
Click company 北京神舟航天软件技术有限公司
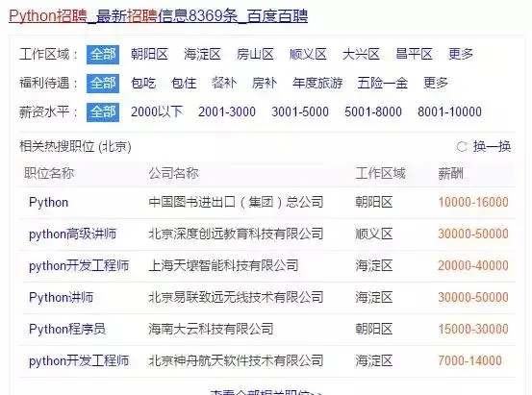pyautogui.click(x=236, y=360)
